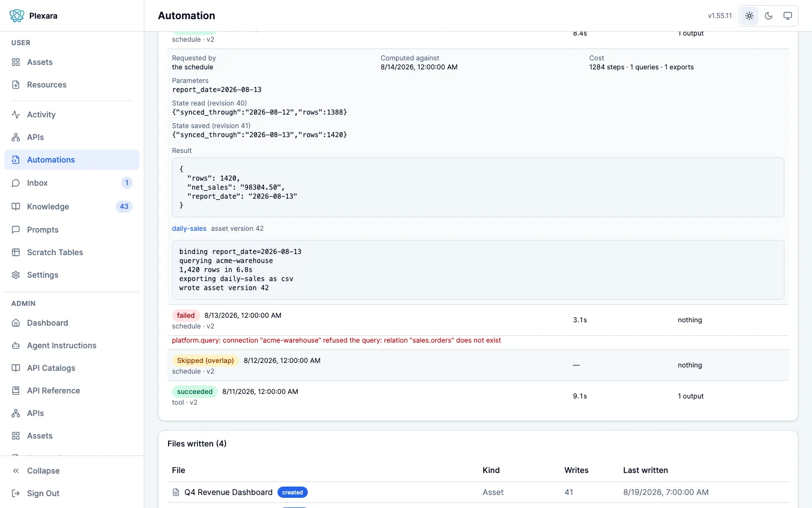
Task: Click the Last written column header
Action: point(646,470)
